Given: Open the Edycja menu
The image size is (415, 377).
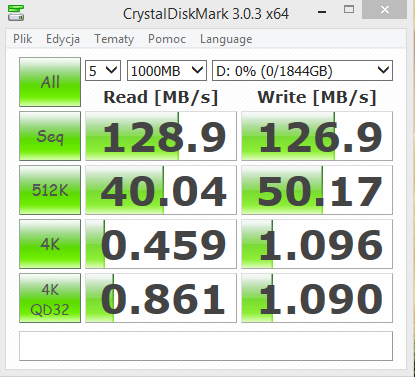Looking at the screenshot, I should (x=63, y=39).
